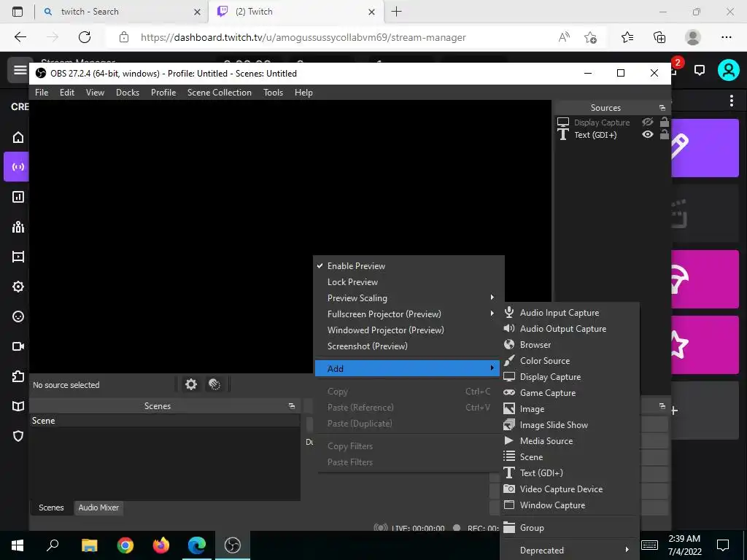Open source properties gear icon

pos(191,384)
